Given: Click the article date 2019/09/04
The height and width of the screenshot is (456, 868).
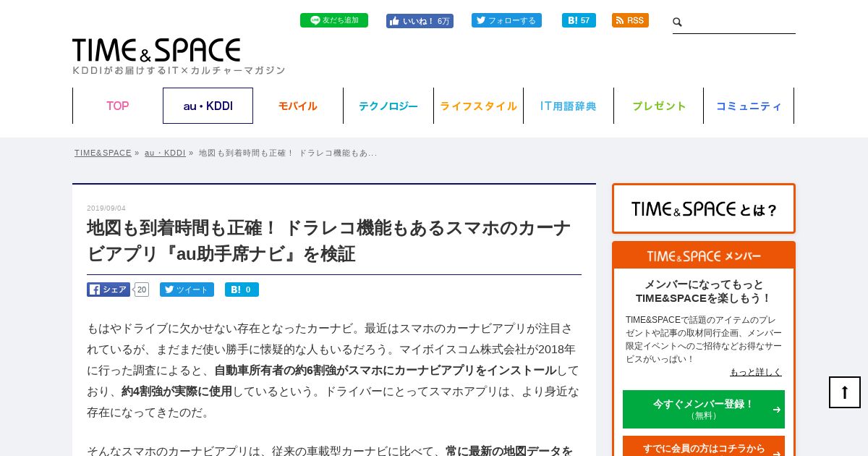Looking at the screenshot, I should pyautogui.click(x=106, y=208).
